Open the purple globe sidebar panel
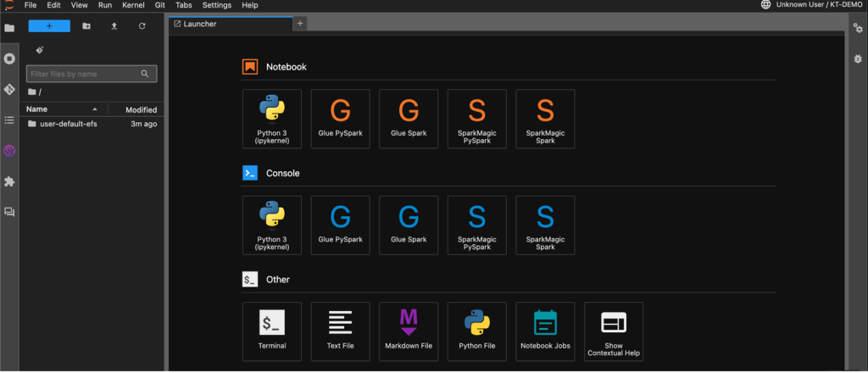Image resolution: width=868 pixels, height=373 pixels. tap(9, 151)
